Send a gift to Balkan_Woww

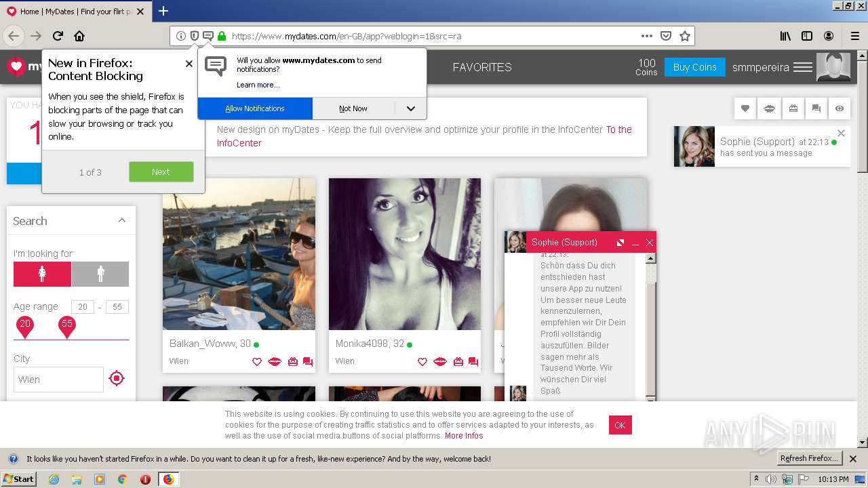pos(293,362)
